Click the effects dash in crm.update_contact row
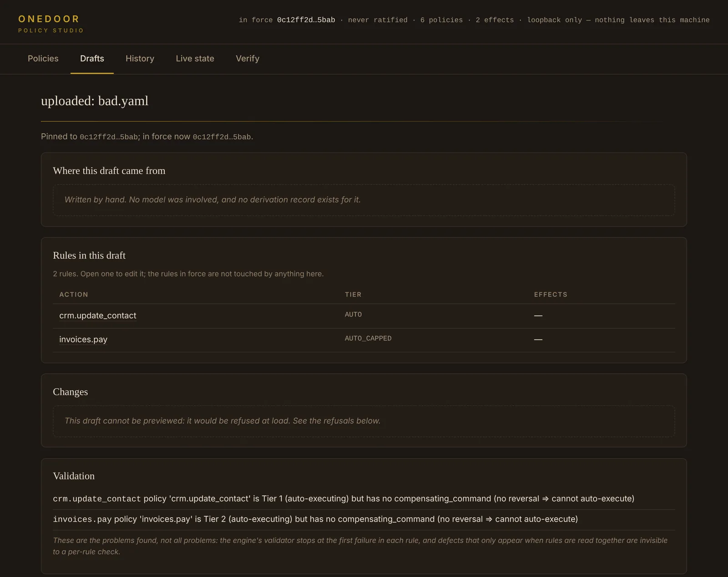728x577 pixels. pyautogui.click(x=538, y=316)
